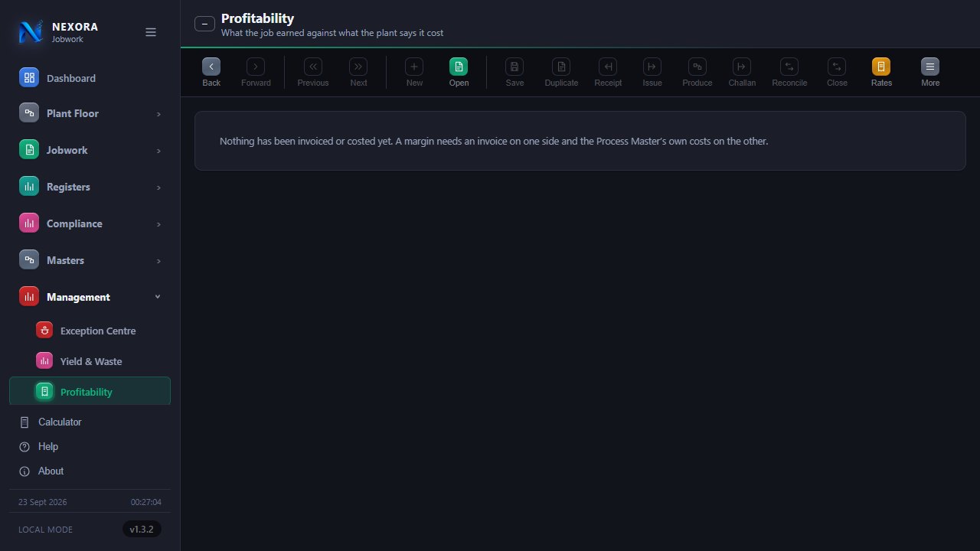The height and width of the screenshot is (551, 980).
Task: Click the 23 Sept 2026 date
Action: 43,502
